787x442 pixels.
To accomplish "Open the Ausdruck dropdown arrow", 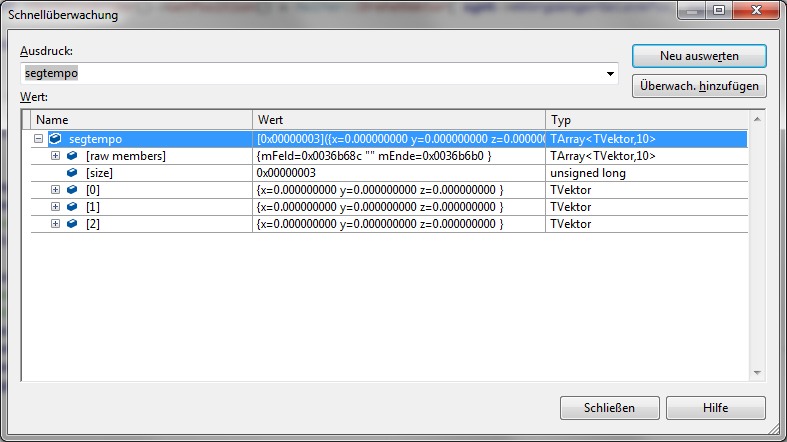I will pyautogui.click(x=610, y=74).
